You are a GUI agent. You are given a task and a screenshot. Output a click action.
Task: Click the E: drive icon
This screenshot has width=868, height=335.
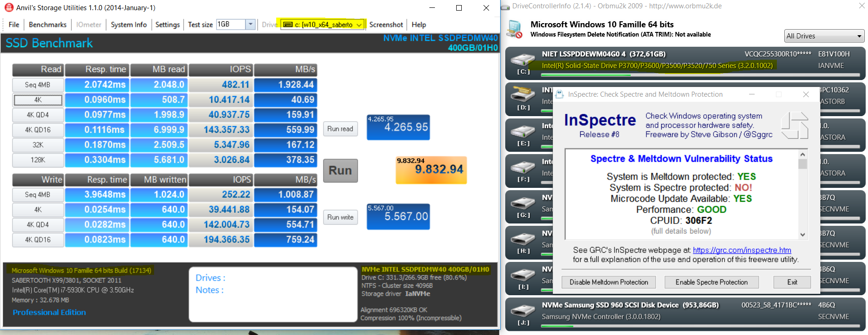point(523,132)
